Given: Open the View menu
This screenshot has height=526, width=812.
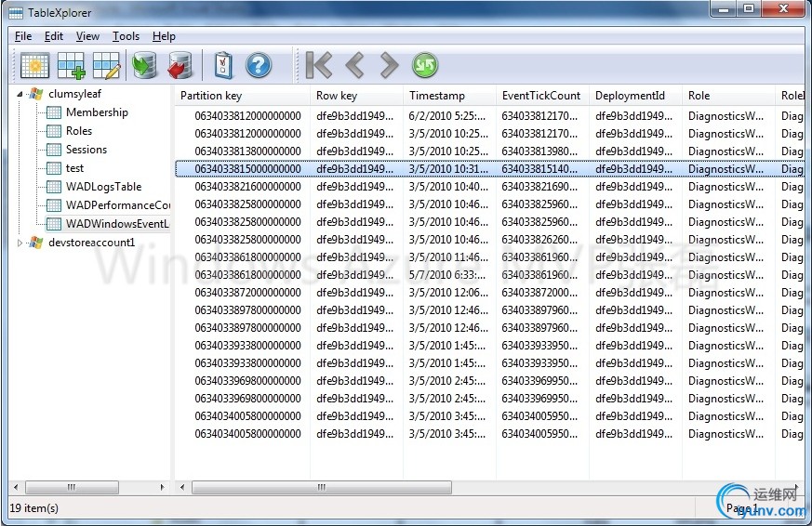Looking at the screenshot, I should [x=87, y=36].
